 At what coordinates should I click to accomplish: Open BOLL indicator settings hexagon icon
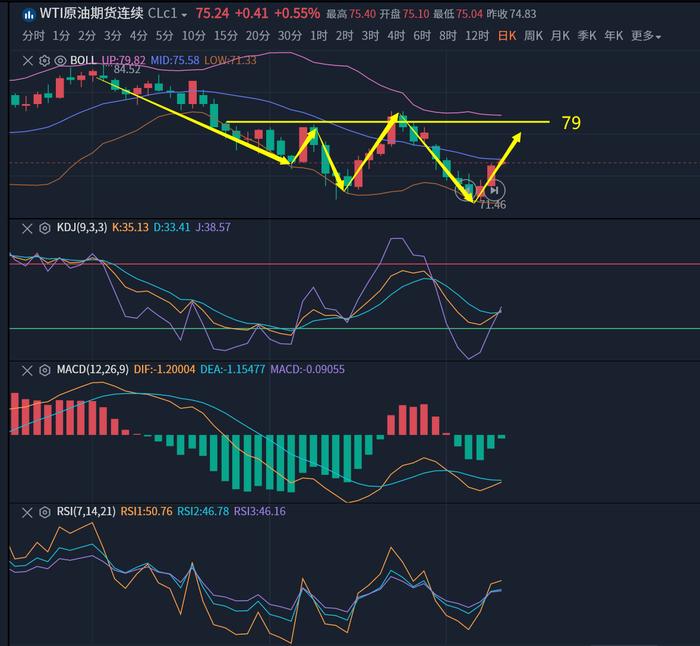pyautogui.click(x=44, y=60)
